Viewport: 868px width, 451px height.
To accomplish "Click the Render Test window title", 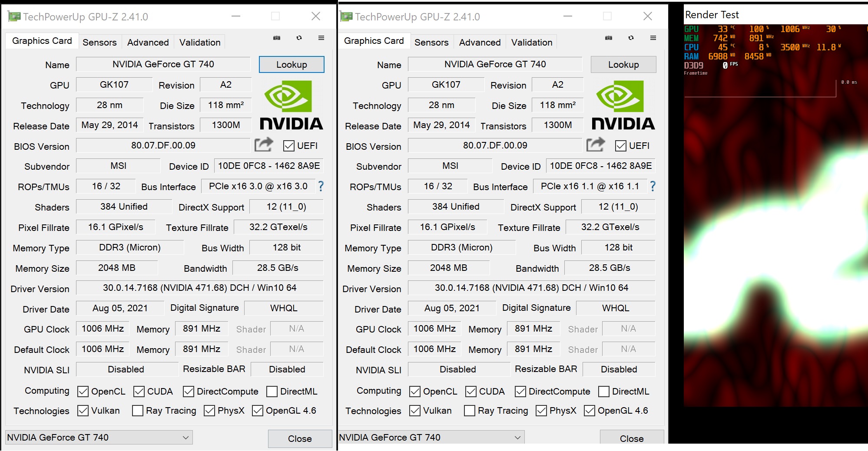I will 712,15.
